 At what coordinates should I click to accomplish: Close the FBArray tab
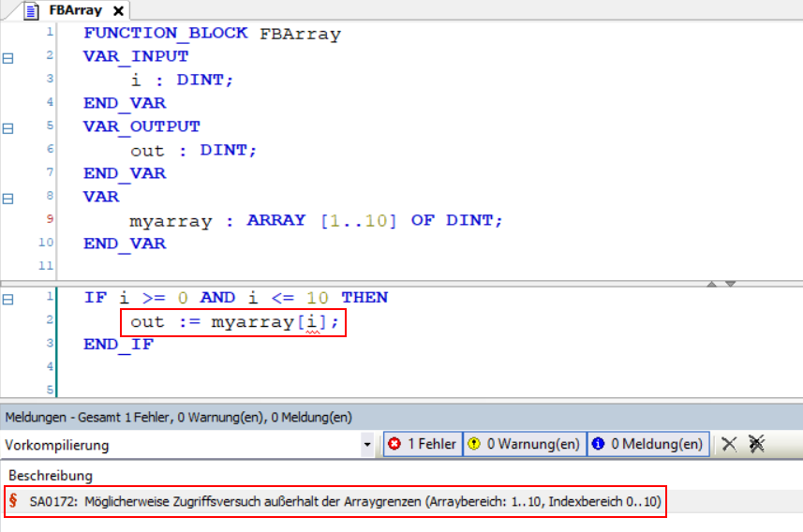point(118,10)
